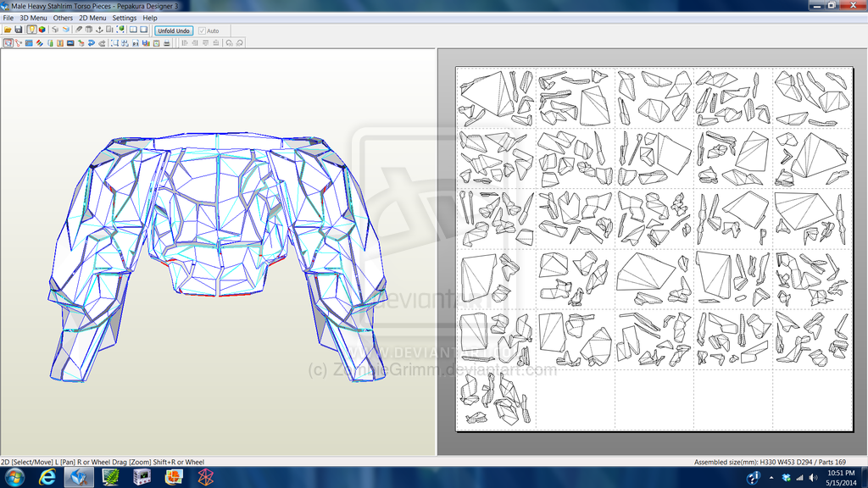Open the Settings menu
Viewport: 868px width, 488px height.
(x=125, y=18)
